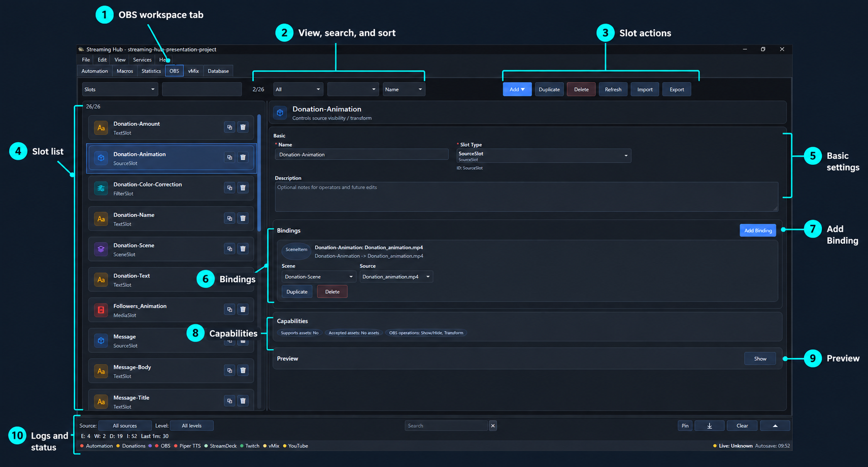Trash the Donation-Color-Correction slot

pos(243,188)
